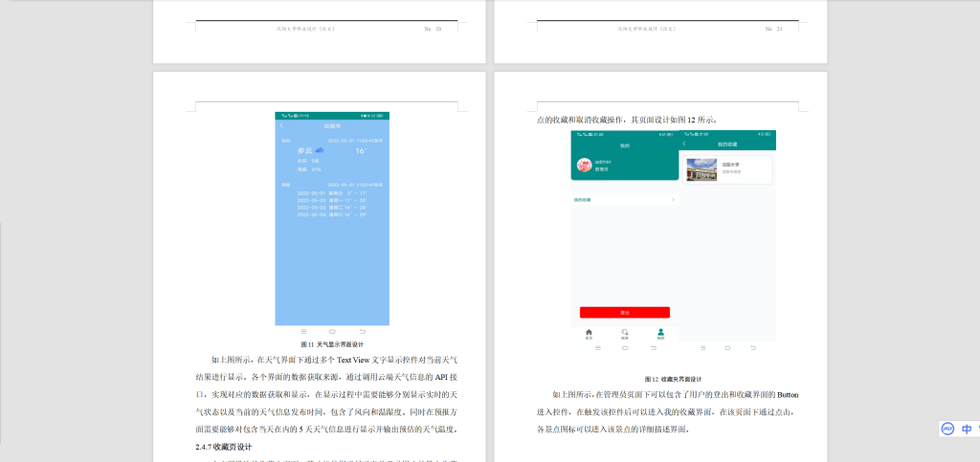Click page header number No 21
This screenshot has width=980, height=462.
(x=773, y=29)
